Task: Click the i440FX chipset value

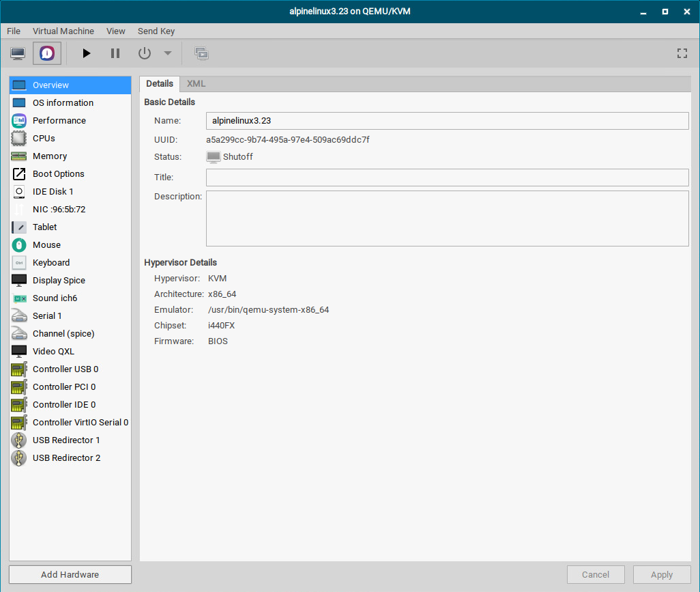Action: (x=221, y=326)
